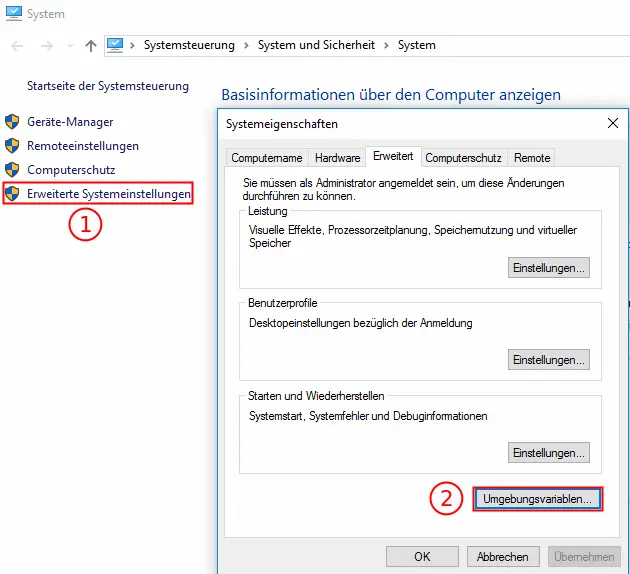
Task: Expand chevron before System breadcrumb
Action: coord(386,45)
